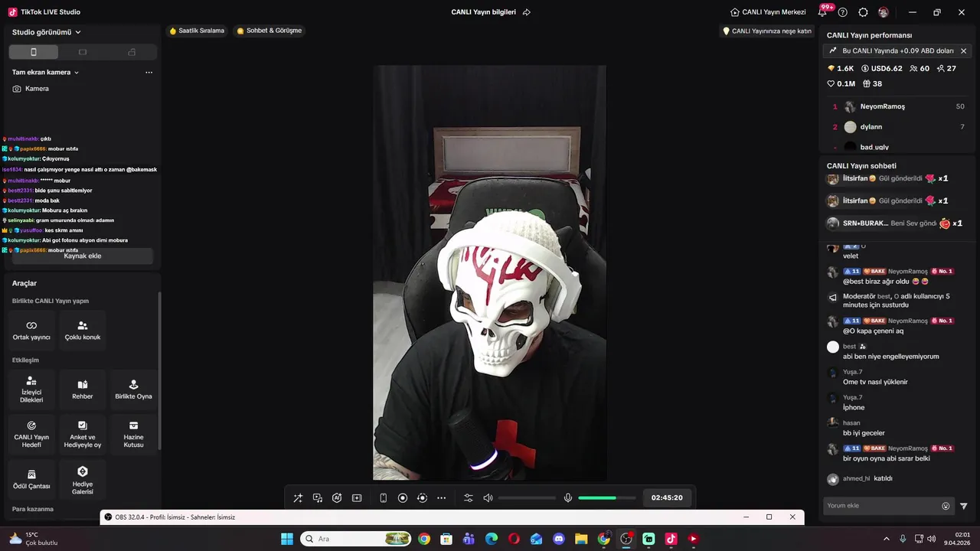Viewport: 980px width, 551px height.
Task: Open CANLI Yayın Hedefi tool
Action: click(31, 435)
